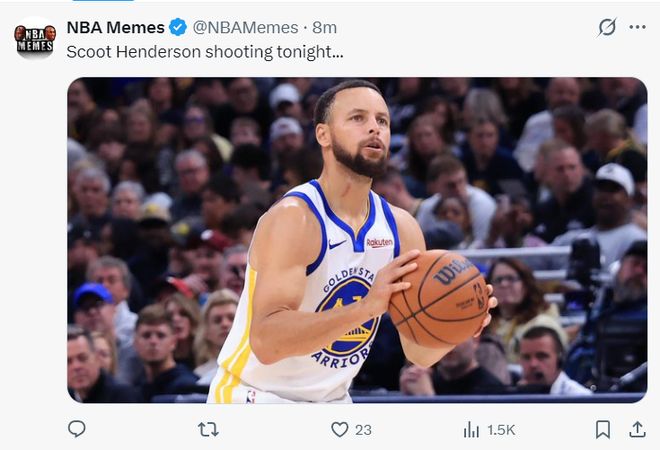
Task: Open the Grok explain post icon
Action: pos(607,27)
